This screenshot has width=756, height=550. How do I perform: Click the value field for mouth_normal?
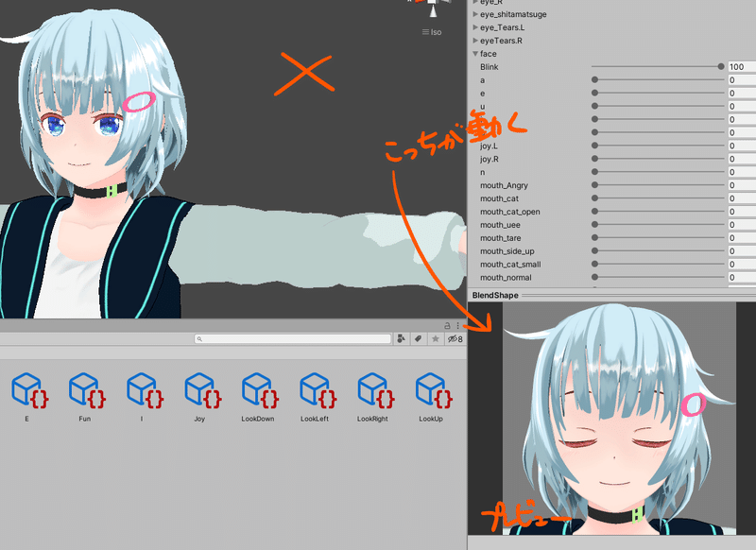(x=742, y=277)
